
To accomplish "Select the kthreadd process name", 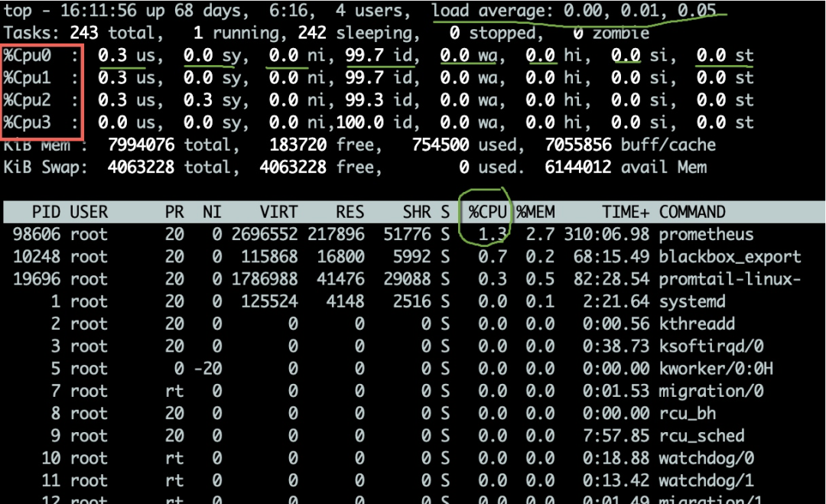I will (x=697, y=324).
